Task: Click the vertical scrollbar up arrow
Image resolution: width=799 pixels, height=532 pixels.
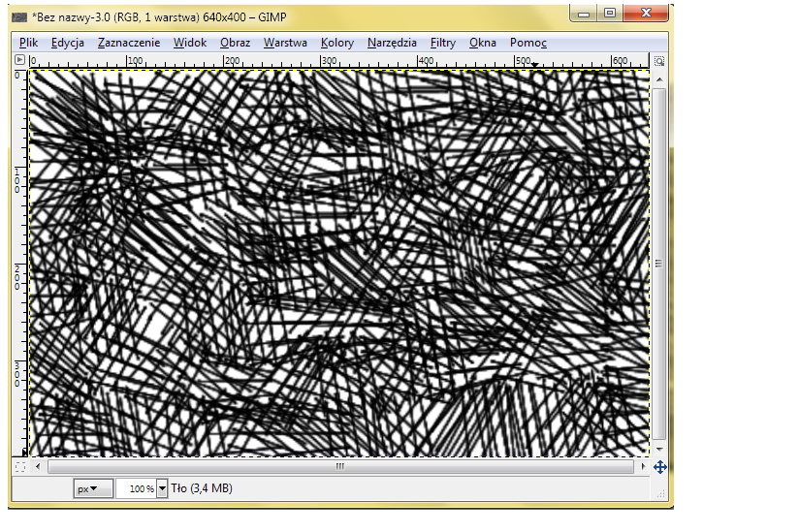Action: click(659, 78)
